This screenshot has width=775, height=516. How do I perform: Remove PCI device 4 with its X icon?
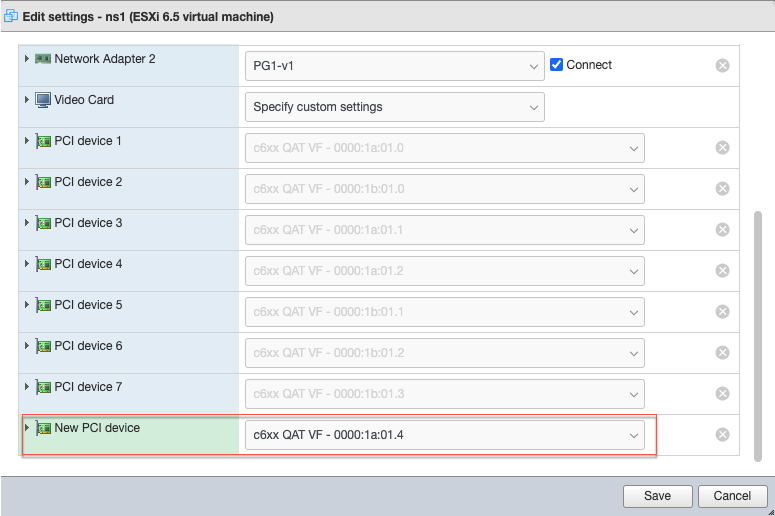click(x=722, y=270)
